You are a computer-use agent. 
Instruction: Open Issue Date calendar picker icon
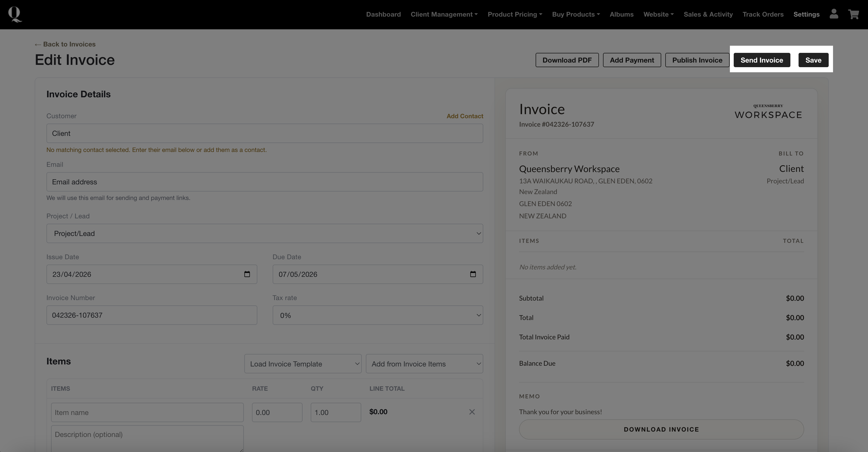(247, 274)
